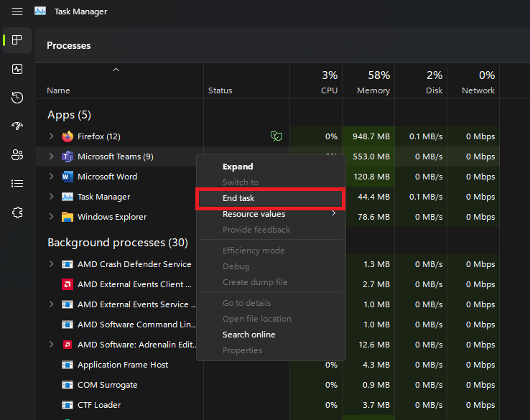530x420 pixels.
Task: Click the Firefox app icon
Action: point(68,136)
